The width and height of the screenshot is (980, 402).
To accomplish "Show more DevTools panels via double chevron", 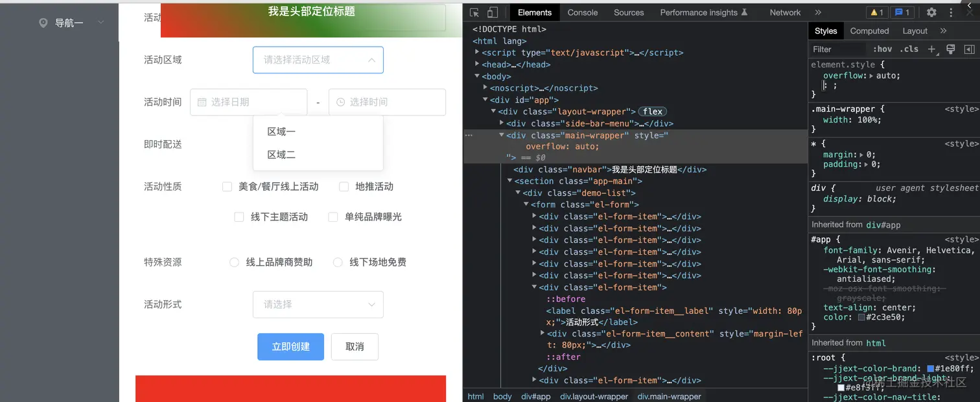I will [x=818, y=12].
